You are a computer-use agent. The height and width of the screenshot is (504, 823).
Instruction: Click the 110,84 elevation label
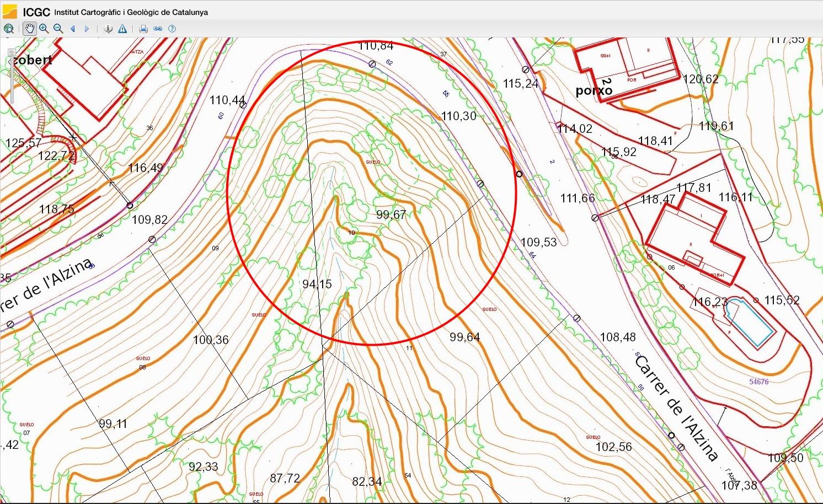click(x=376, y=46)
